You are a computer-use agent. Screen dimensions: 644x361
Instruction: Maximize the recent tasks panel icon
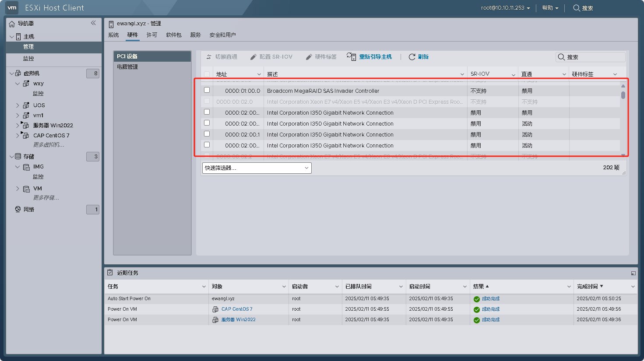point(633,273)
